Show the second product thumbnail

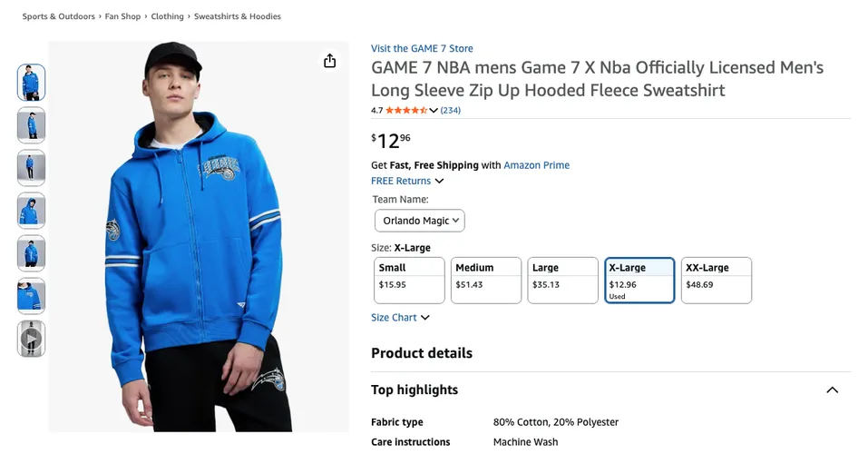(x=31, y=125)
